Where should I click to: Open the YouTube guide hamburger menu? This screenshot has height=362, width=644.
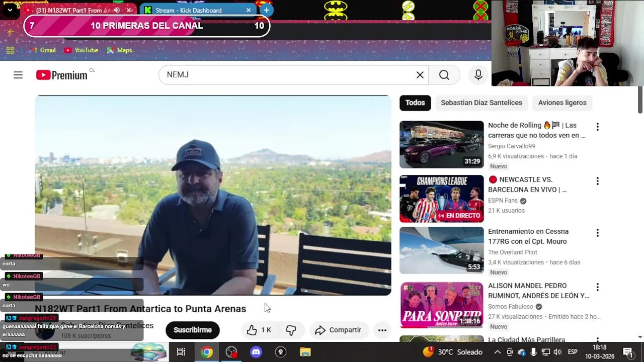[18, 75]
